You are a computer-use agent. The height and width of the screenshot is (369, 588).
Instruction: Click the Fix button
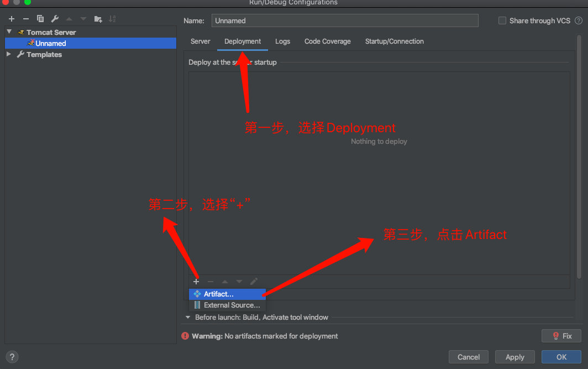pyautogui.click(x=561, y=336)
